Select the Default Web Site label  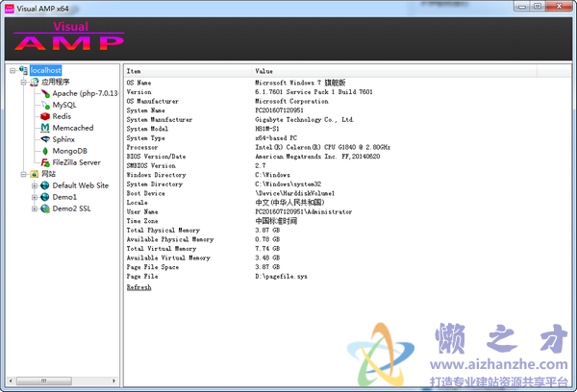point(81,185)
